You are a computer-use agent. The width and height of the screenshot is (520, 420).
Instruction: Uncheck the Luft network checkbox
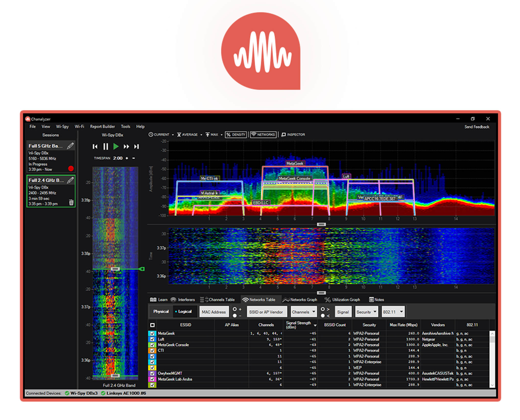point(152,339)
